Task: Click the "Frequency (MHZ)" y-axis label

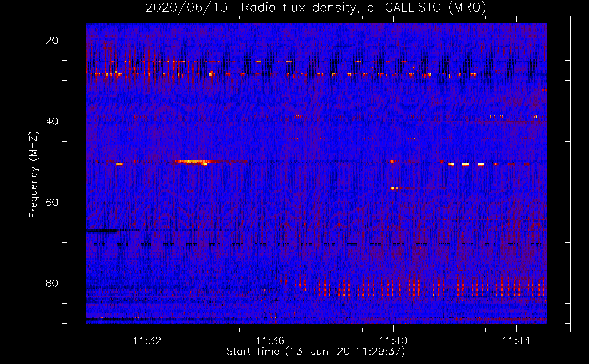Action: (x=33, y=175)
